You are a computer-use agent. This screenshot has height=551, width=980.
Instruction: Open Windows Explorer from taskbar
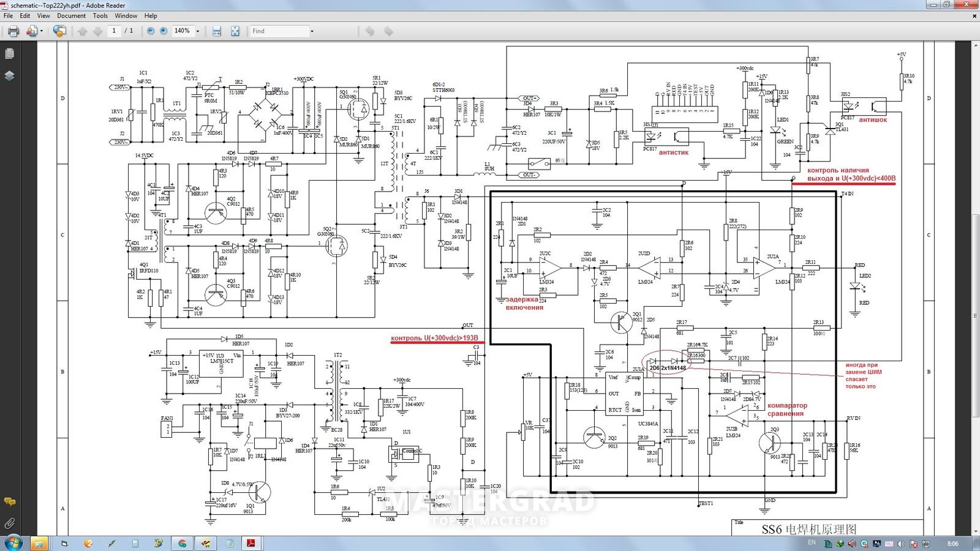(39, 543)
